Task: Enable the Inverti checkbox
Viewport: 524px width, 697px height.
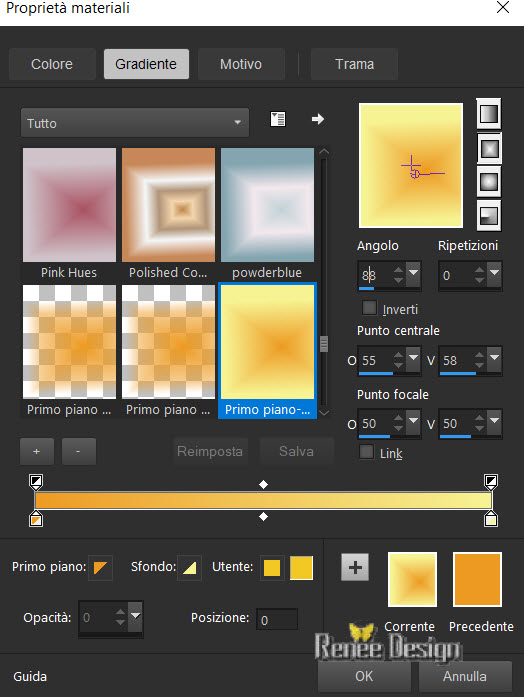Action: [369, 308]
